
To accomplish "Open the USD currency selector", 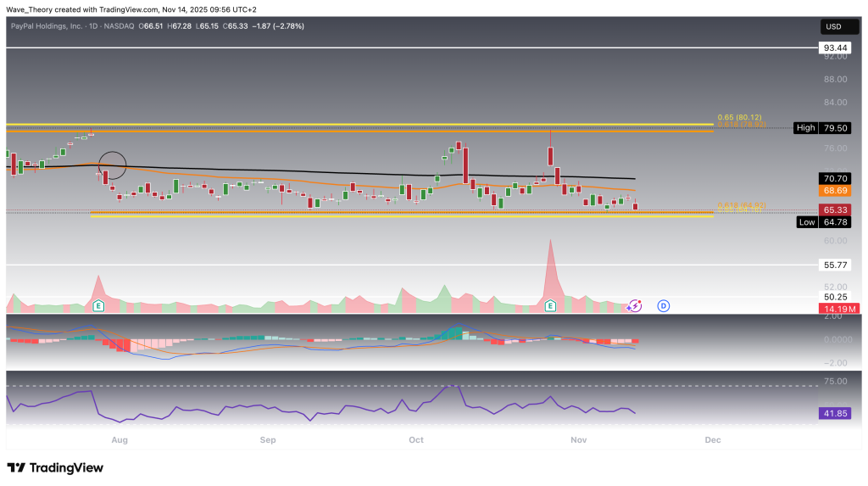I will tap(834, 26).
